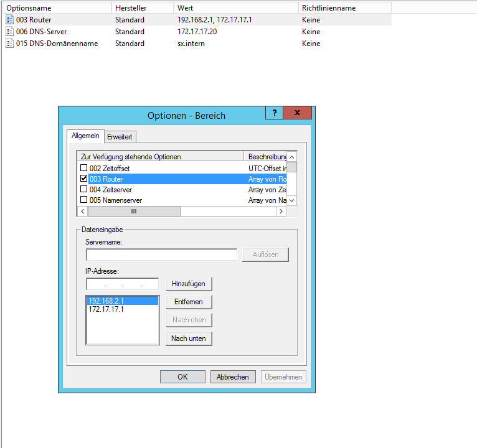Click the 006 DNS-Server option icon
477x448 pixels.
(x=10, y=32)
